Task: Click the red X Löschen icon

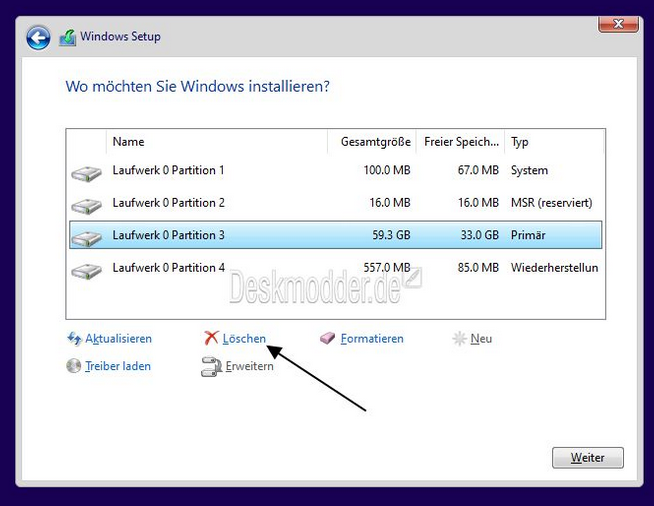Action: point(211,338)
